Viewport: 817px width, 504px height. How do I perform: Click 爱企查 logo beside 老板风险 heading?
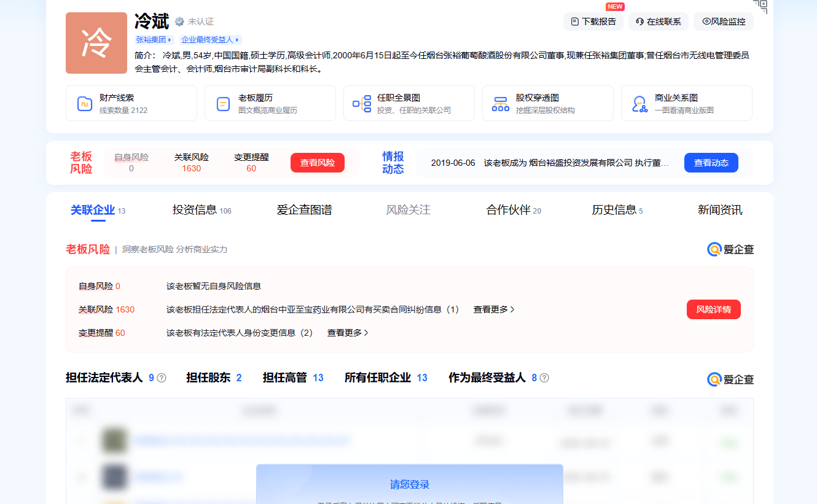[x=730, y=249]
